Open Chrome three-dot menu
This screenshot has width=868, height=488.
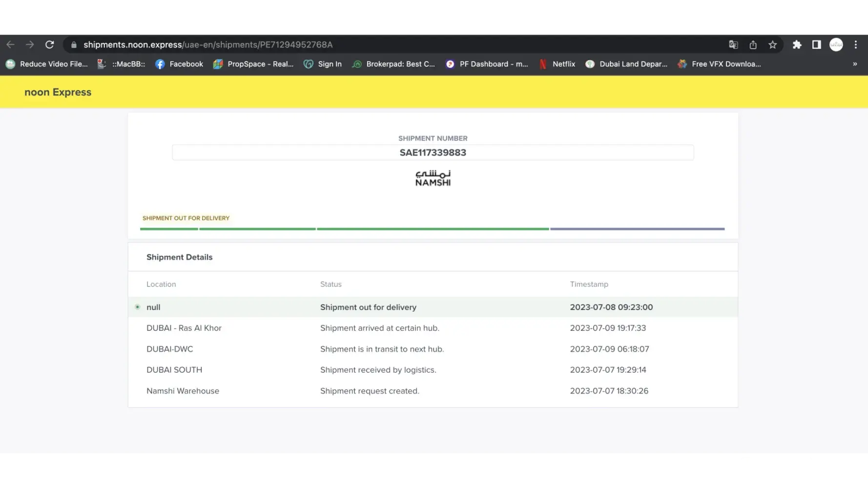tap(855, 44)
